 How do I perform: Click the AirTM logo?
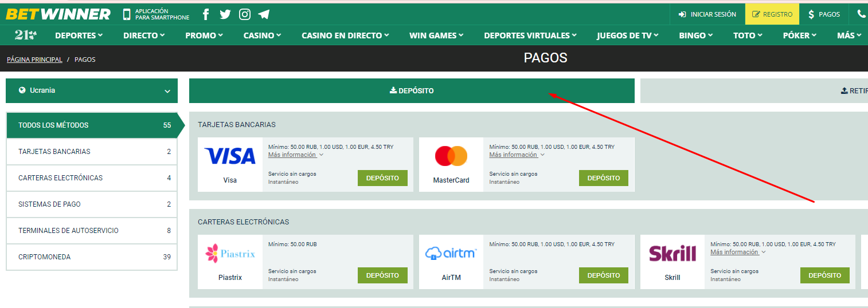451,253
